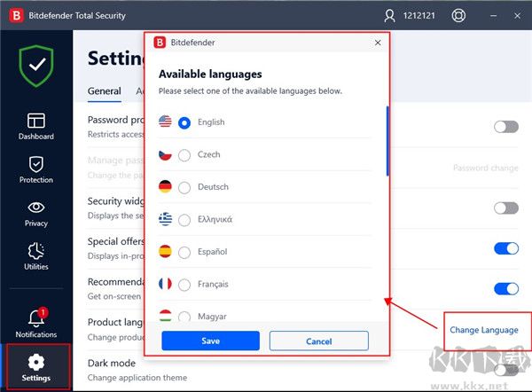
Task: Toggle the Password protection switch
Action: coord(505,127)
